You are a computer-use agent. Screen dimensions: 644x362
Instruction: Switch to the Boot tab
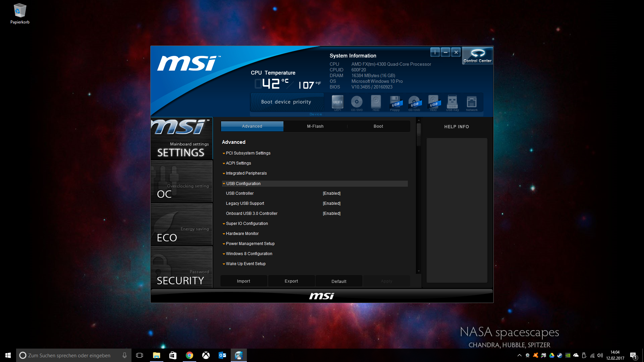[378, 126]
